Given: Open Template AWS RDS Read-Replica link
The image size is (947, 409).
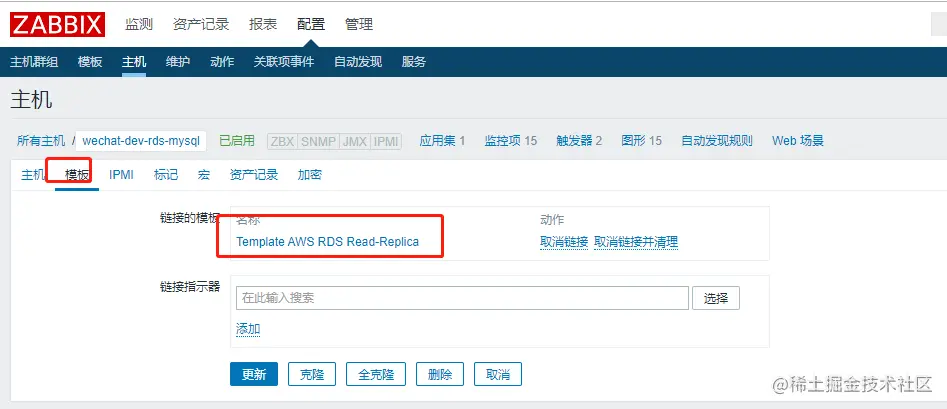Looking at the screenshot, I should tap(327, 242).
